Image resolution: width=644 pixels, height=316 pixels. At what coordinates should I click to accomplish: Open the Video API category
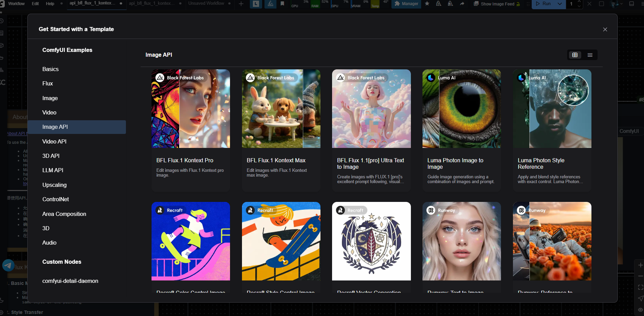click(x=76, y=141)
